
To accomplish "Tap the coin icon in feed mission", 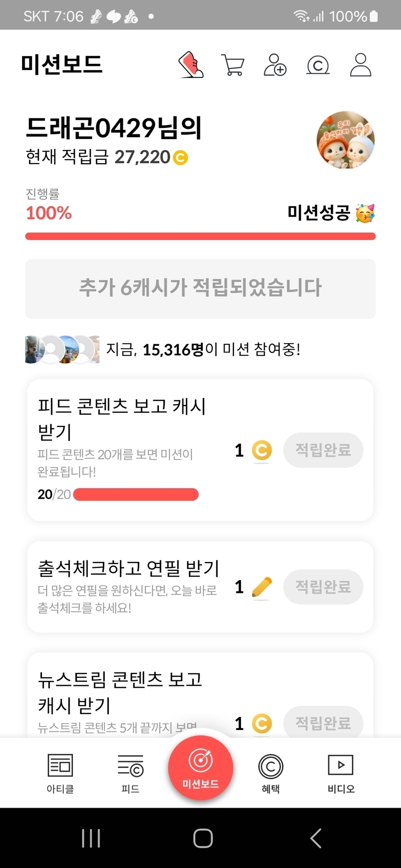I will point(262,450).
